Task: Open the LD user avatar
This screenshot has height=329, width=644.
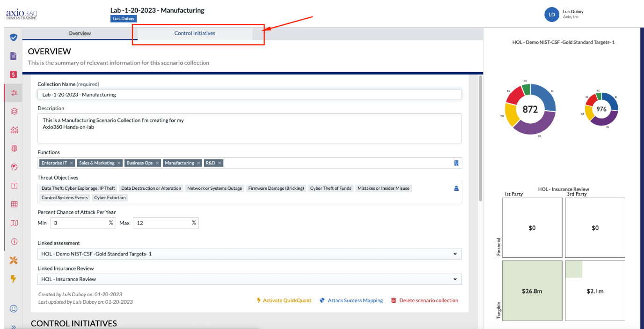Action: 552,15
